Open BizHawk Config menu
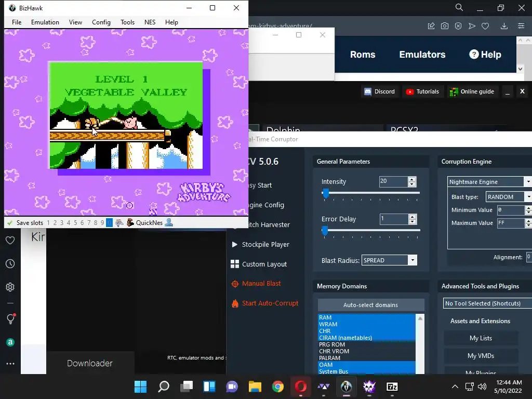Screen dimensions: 532x399 pyautogui.click(x=101, y=22)
